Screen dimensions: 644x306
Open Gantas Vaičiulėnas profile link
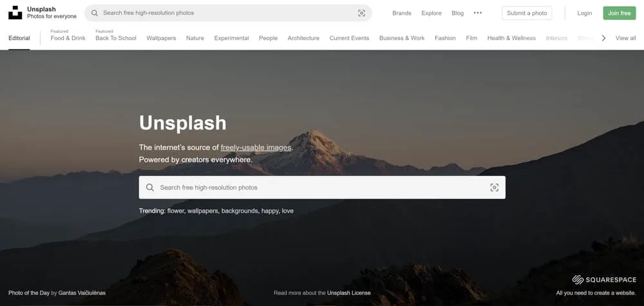coord(82,293)
